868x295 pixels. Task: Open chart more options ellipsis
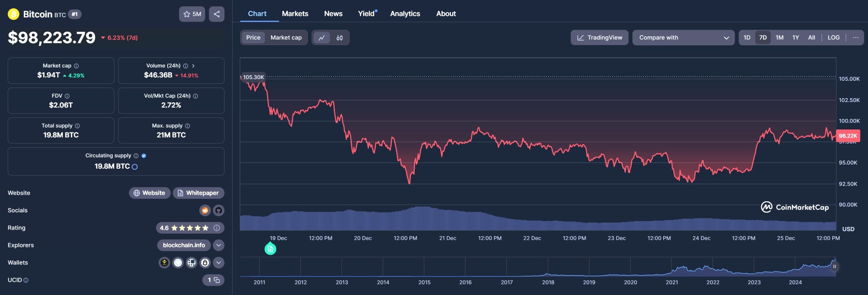coord(856,38)
